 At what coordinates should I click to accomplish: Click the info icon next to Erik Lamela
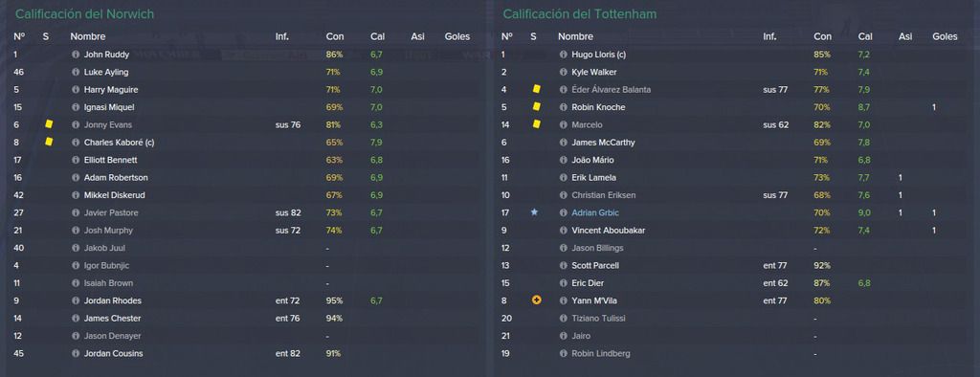pyautogui.click(x=563, y=178)
